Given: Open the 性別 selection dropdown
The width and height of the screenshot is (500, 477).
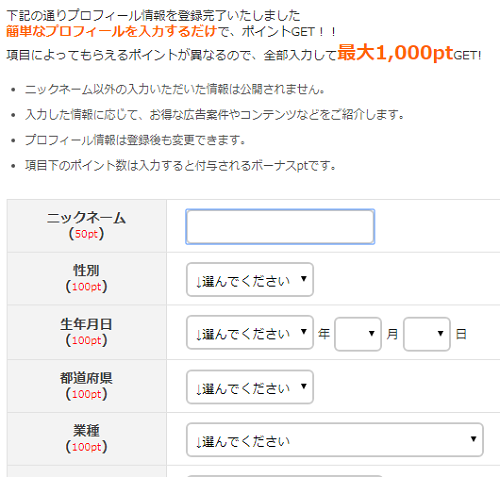Looking at the screenshot, I should pyautogui.click(x=250, y=280).
